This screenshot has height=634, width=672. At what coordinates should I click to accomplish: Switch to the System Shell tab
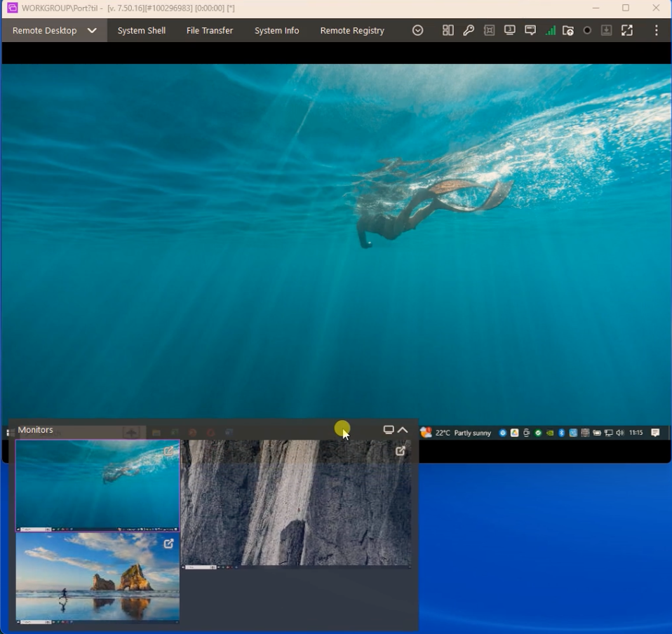142,31
